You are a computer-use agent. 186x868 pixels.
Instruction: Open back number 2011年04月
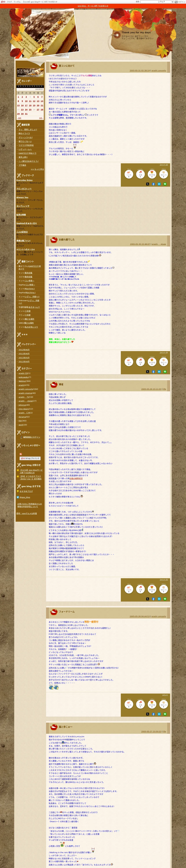click(24, 362)
